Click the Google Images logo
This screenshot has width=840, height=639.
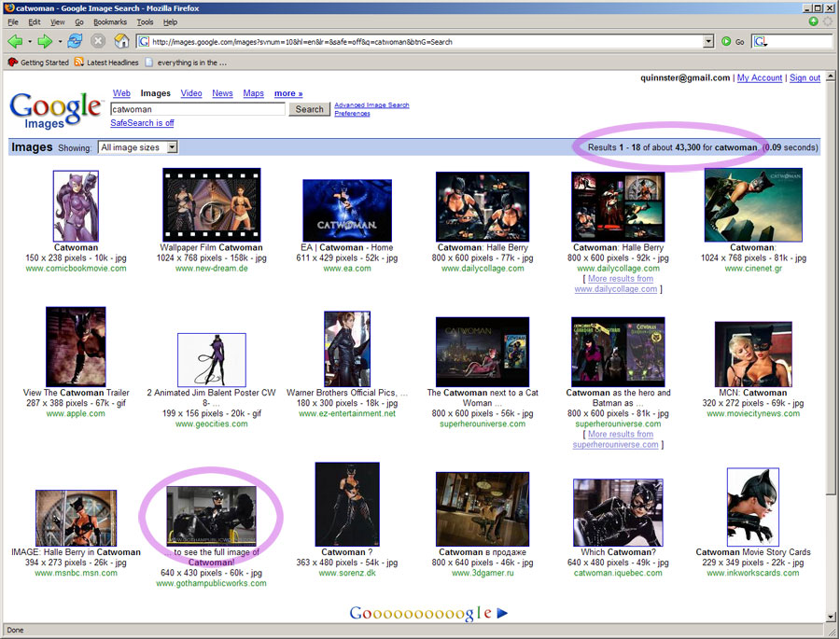tap(55, 110)
